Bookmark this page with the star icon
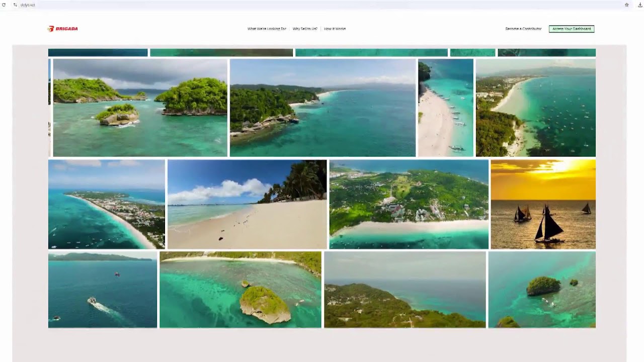The height and width of the screenshot is (362, 644). click(x=627, y=5)
